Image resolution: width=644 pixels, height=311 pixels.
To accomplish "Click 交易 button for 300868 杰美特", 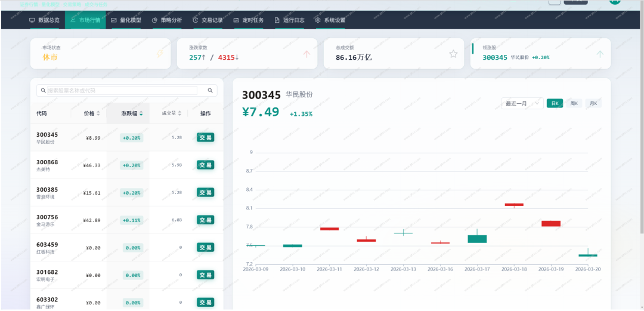I will pos(205,165).
